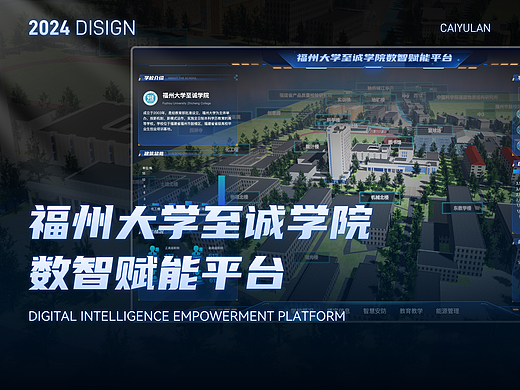Click the 实训楼 label on campus map

coord(344,100)
